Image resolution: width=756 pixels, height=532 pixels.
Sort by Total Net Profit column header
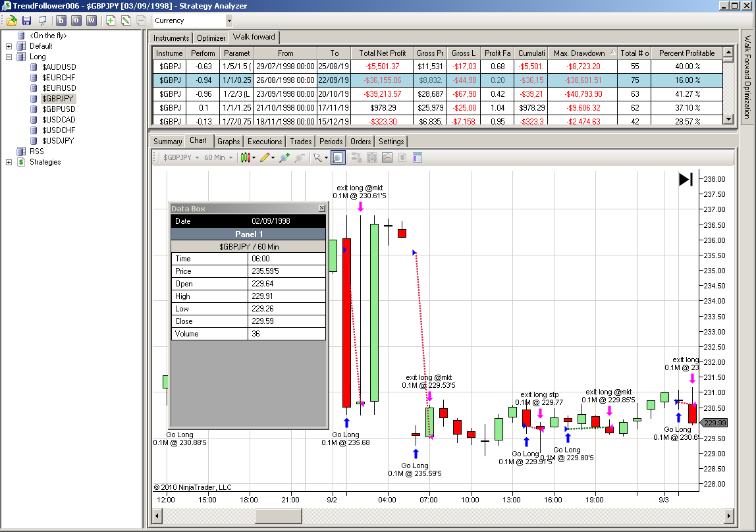point(382,53)
